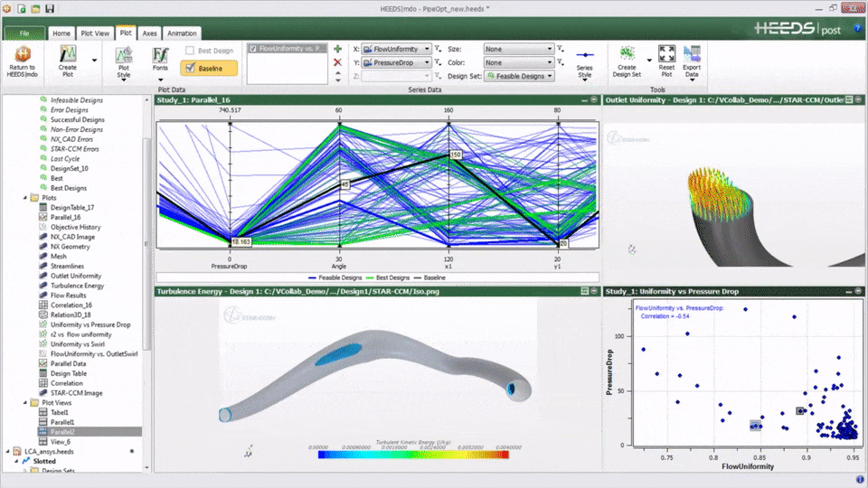The width and height of the screenshot is (868, 488).
Task: Open the Series Style tool
Action: point(585,64)
